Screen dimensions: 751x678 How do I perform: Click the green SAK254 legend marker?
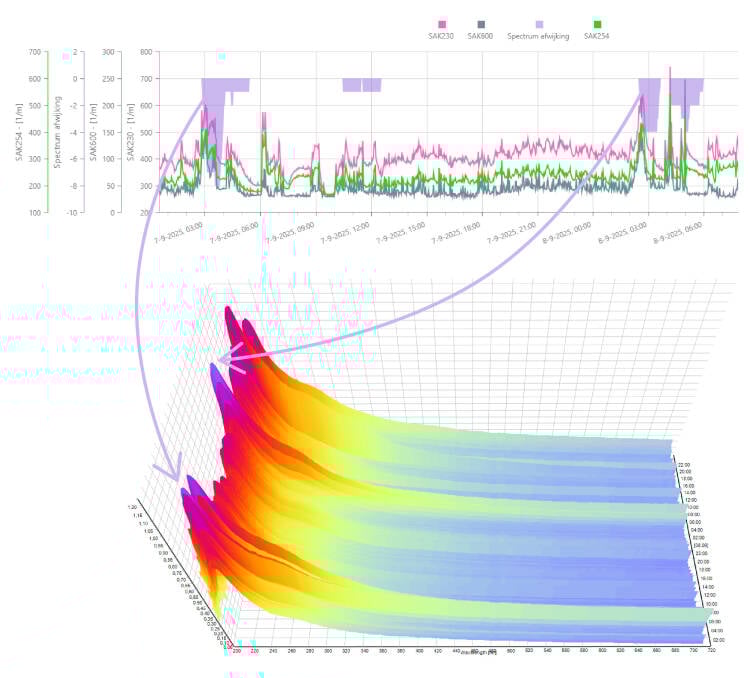click(x=597, y=23)
